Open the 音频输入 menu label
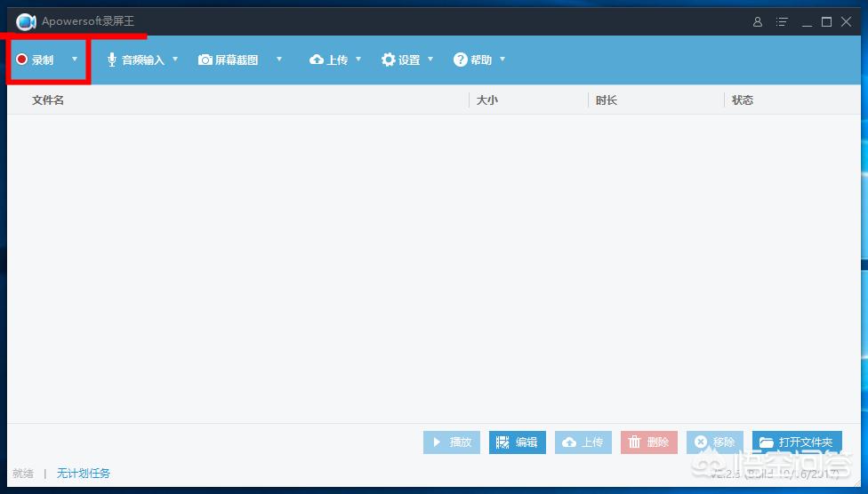 coord(143,60)
